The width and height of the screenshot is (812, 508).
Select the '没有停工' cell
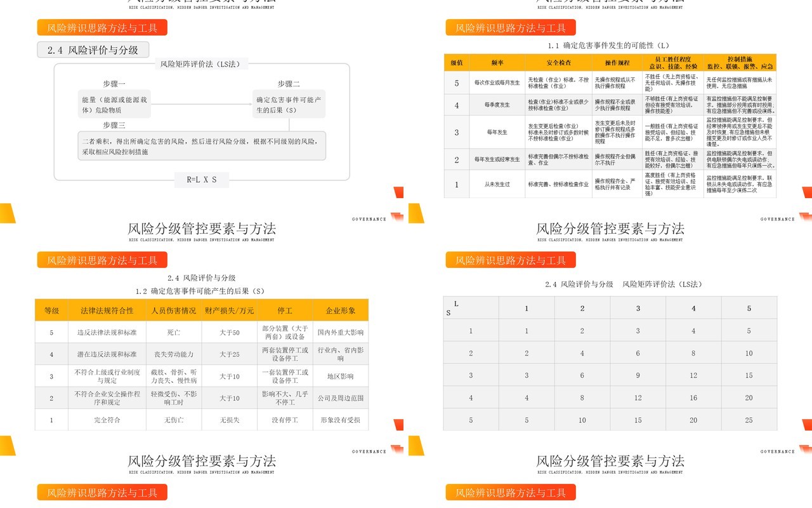(285, 420)
